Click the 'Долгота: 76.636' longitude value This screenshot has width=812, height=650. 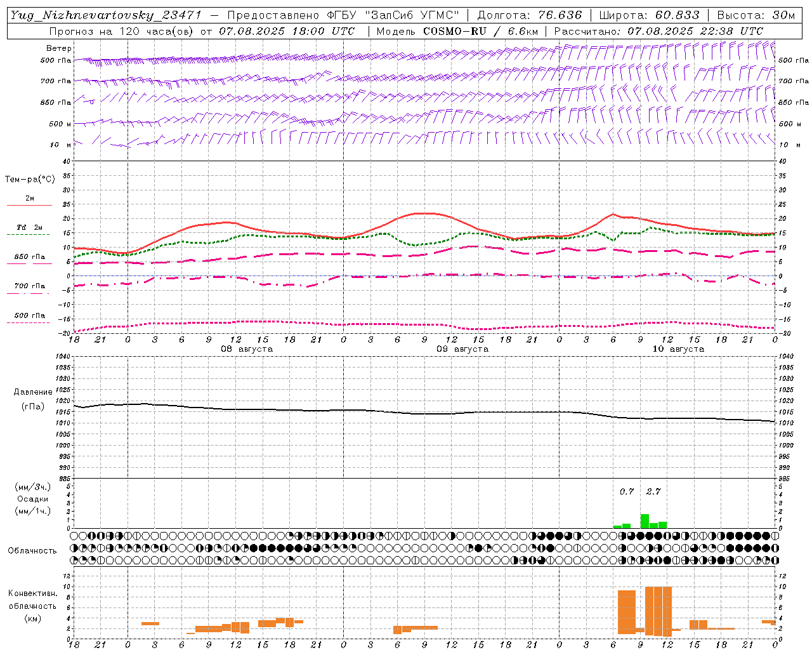529,15
